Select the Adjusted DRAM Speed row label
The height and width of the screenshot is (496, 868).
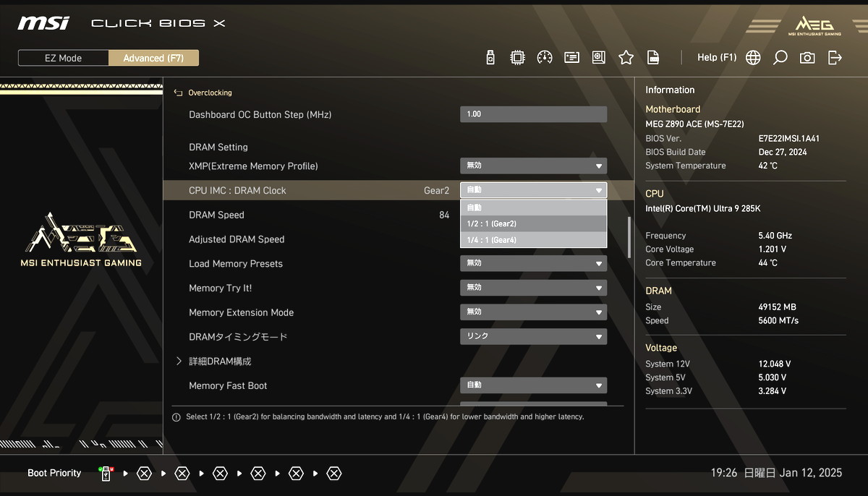tap(237, 239)
